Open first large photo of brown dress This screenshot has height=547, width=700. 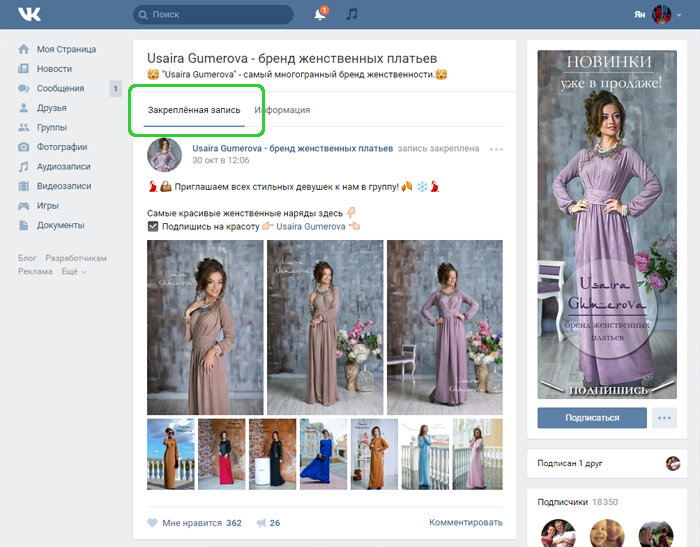205,327
